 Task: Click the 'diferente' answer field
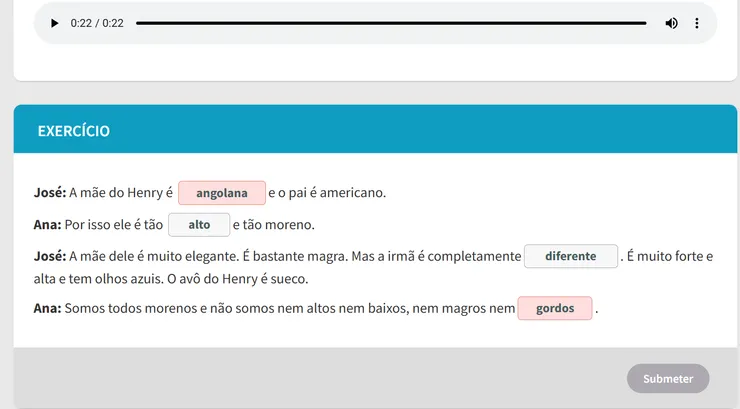pyautogui.click(x=571, y=256)
